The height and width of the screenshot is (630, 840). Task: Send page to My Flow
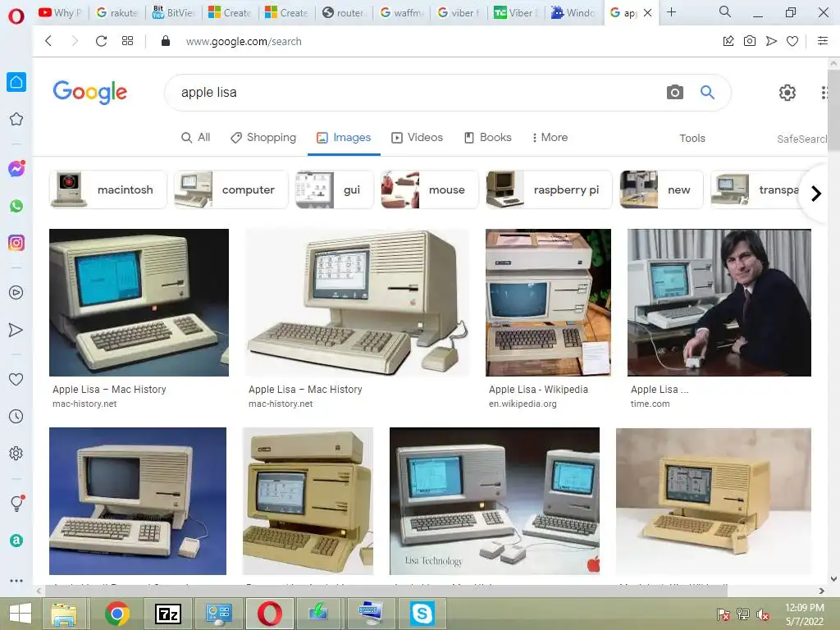click(x=771, y=41)
